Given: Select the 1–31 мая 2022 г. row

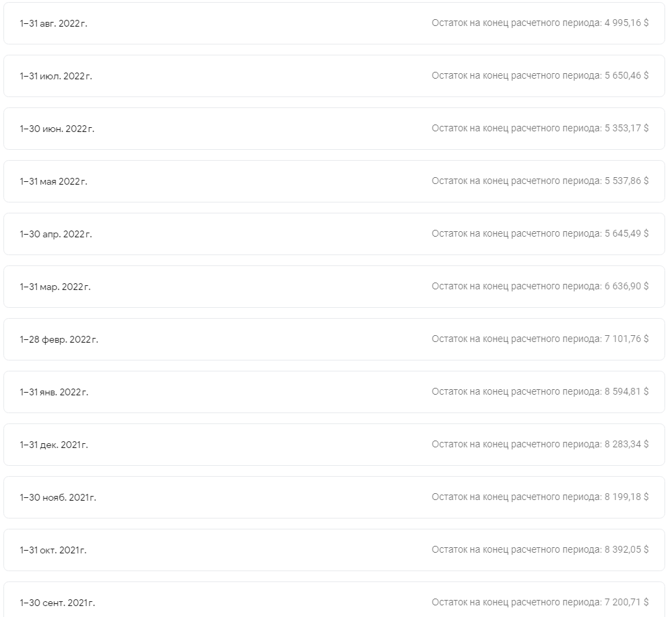Looking at the screenshot, I should click(334, 181).
